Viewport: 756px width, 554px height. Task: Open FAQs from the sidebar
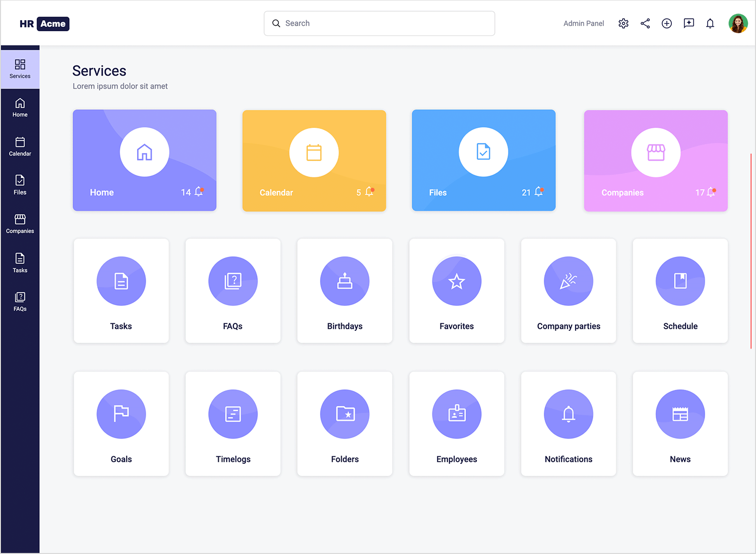pos(20,302)
